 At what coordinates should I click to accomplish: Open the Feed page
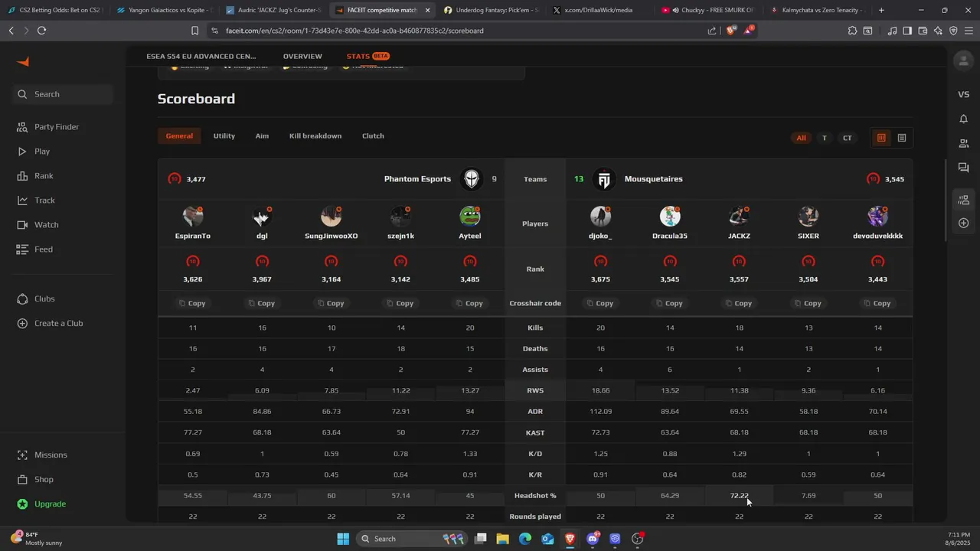pyautogui.click(x=44, y=249)
